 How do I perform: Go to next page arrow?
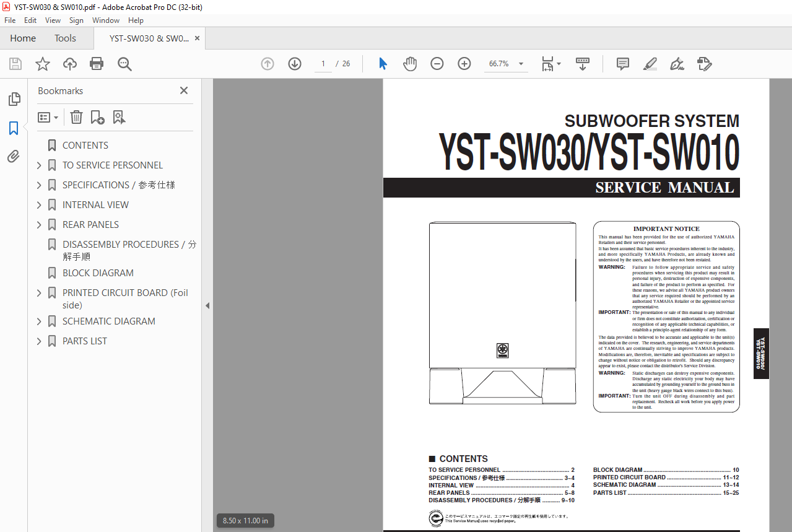[295, 64]
